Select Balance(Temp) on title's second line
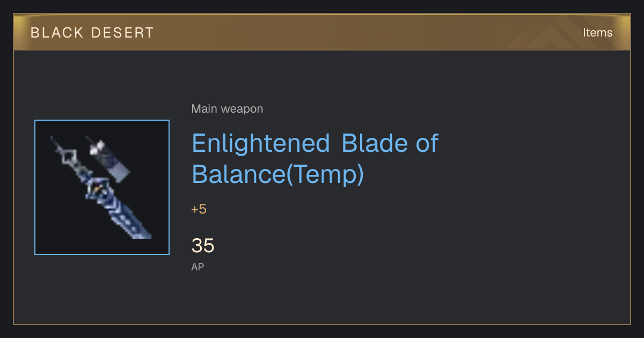The height and width of the screenshot is (338, 644). (277, 174)
